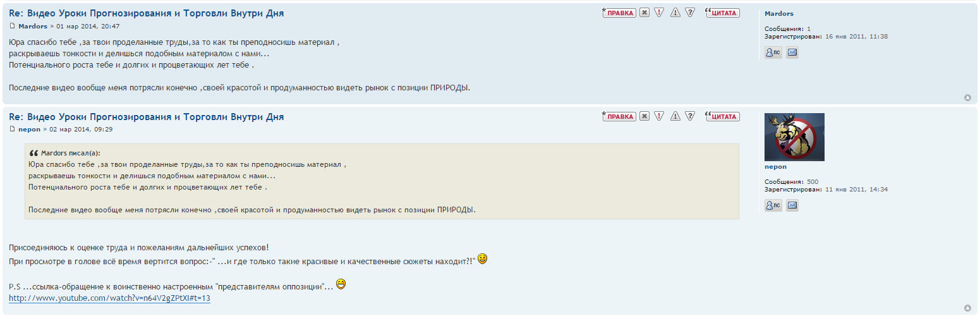Click ПРАВКА button on Mardors's post

[x=619, y=12]
